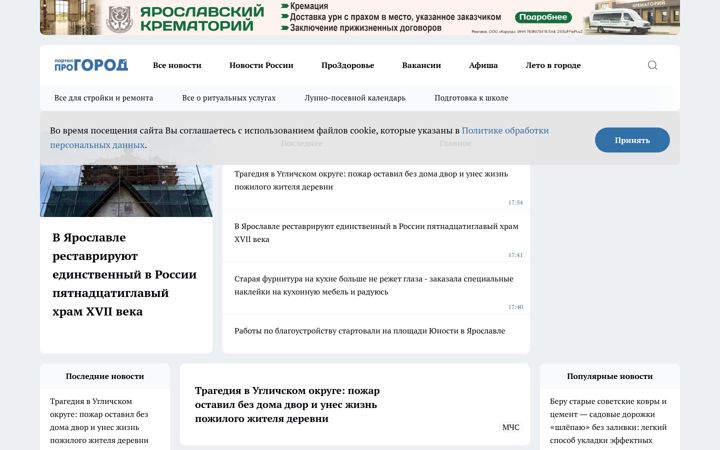Click the van image in ad banner

click(x=620, y=21)
